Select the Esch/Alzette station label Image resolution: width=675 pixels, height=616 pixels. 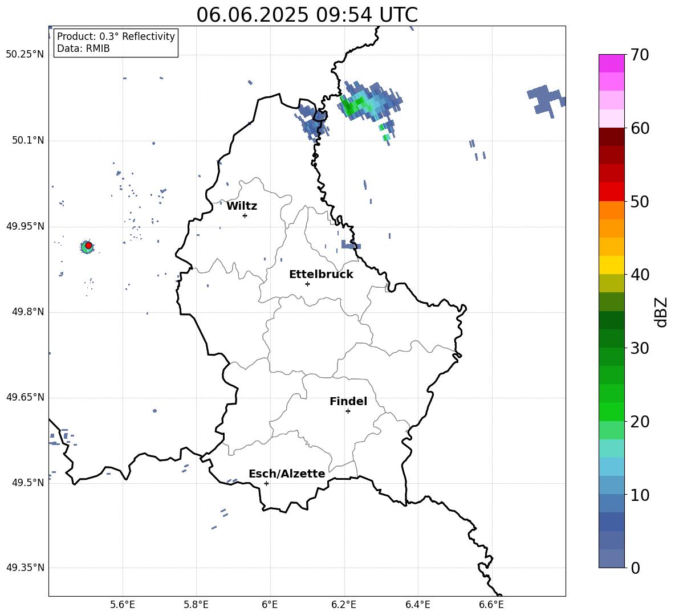point(287,474)
